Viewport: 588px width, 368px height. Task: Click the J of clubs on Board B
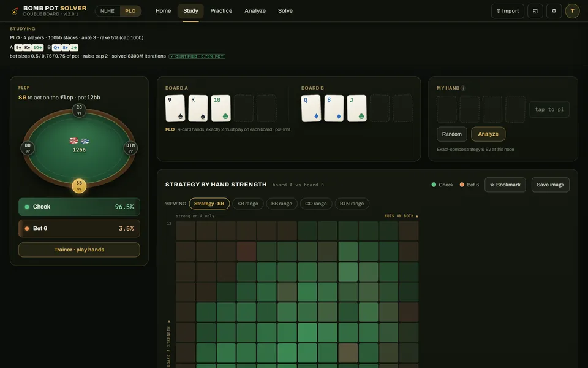pos(357,108)
